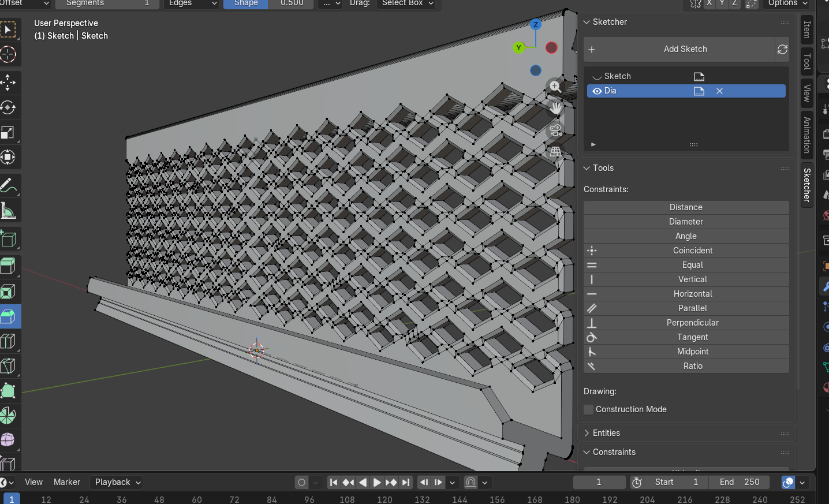
Task: Select the Scale tool
Action: pyautogui.click(x=8, y=133)
